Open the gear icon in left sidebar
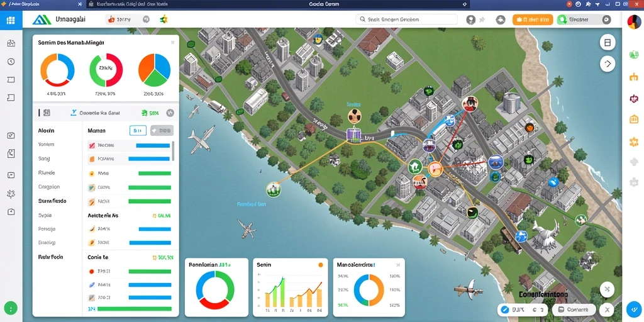The height and width of the screenshot is (322, 644). point(11,194)
